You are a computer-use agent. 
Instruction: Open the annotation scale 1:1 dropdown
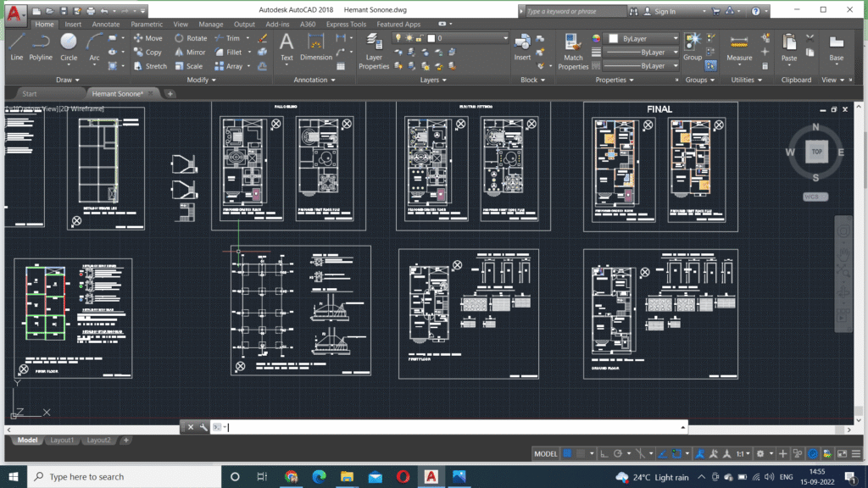(743, 454)
